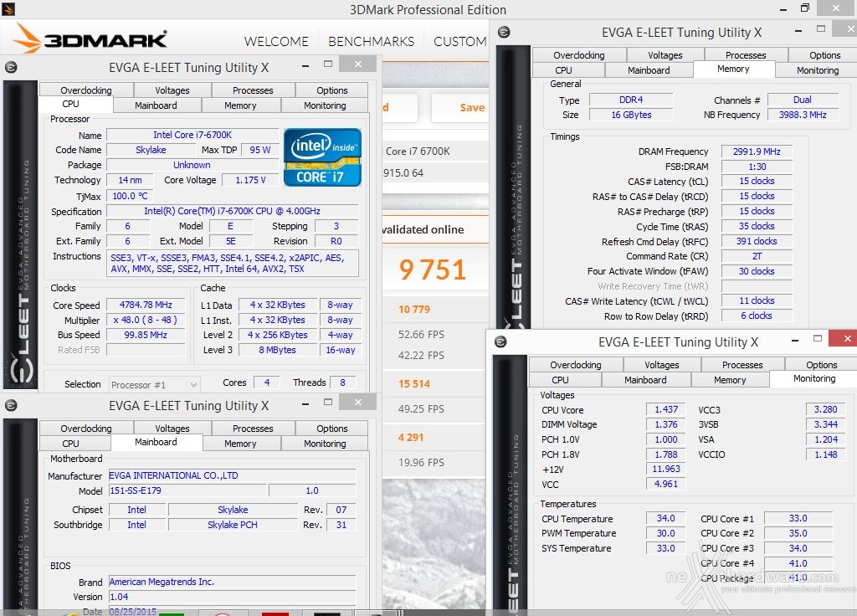Show Mainboard tab in Monitoring window
The width and height of the screenshot is (857, 616).
pyautogui.click(x=645, y=380)
